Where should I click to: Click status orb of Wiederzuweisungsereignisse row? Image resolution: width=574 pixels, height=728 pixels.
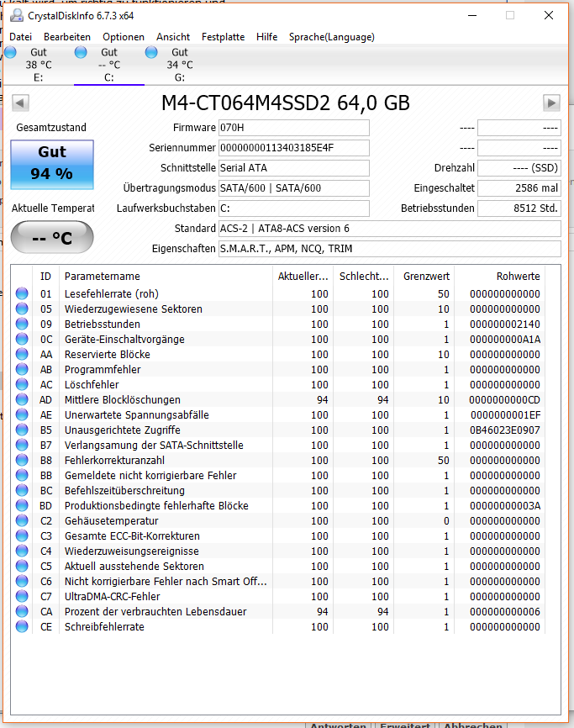tap(22, 551)
